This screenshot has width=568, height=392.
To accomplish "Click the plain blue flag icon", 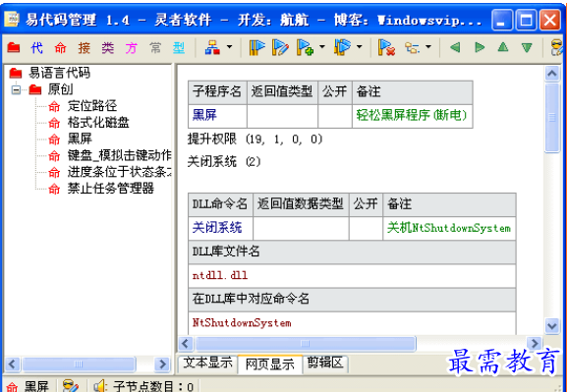I will (x=256, y=47).
